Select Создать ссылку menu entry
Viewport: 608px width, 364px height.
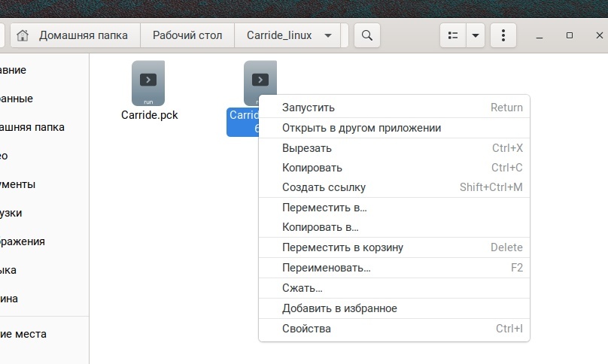(x=324, y=187)
